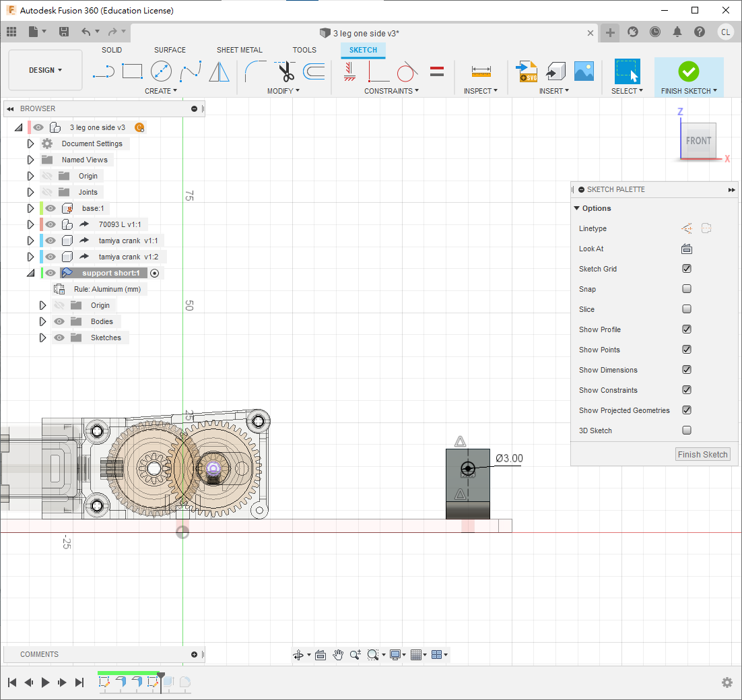Enable the Snap checkbox

(687, 289)
